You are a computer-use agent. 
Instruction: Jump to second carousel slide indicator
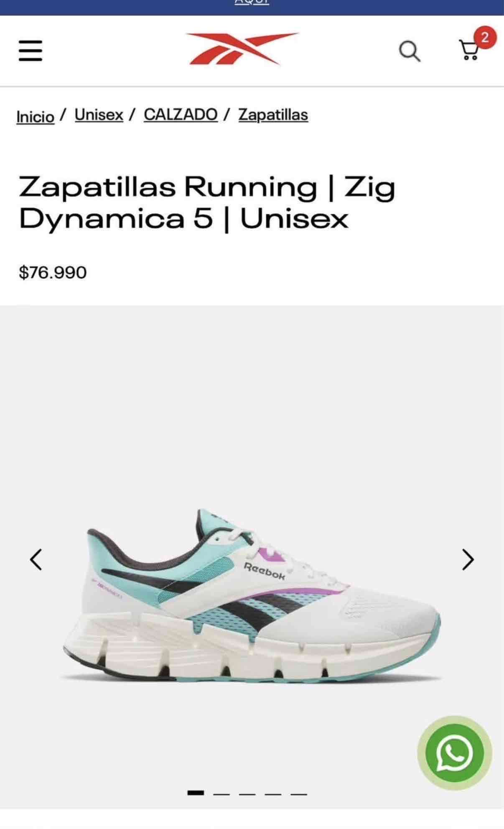click(x=221, y=793)
